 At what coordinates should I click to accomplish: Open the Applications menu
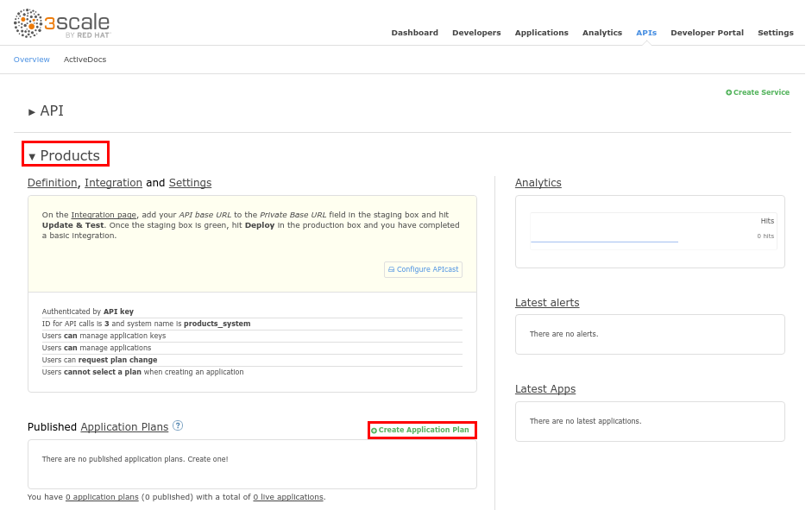[x=541, y=33]
